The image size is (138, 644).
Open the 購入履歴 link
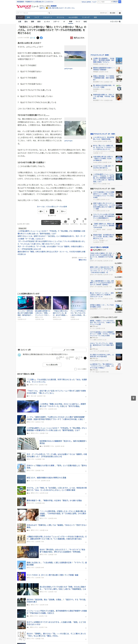112,13
